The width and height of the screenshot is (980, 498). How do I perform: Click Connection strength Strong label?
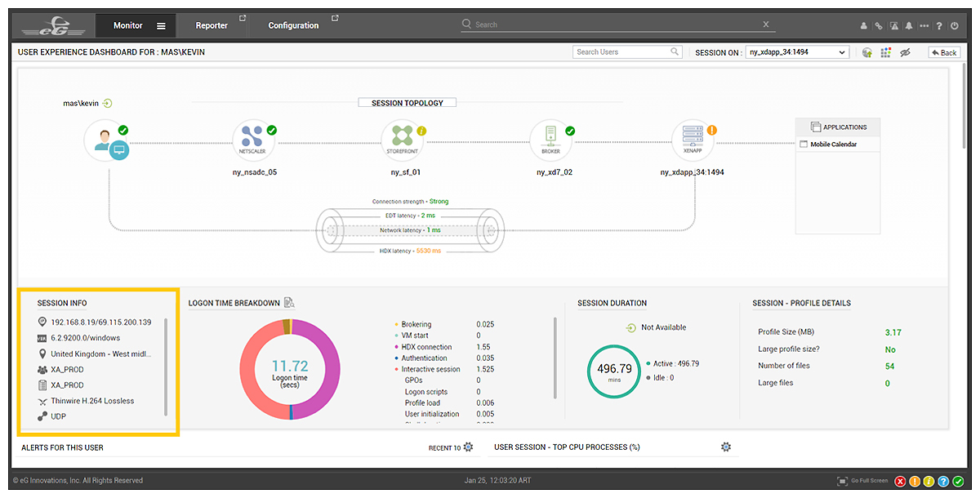point(410,201)
